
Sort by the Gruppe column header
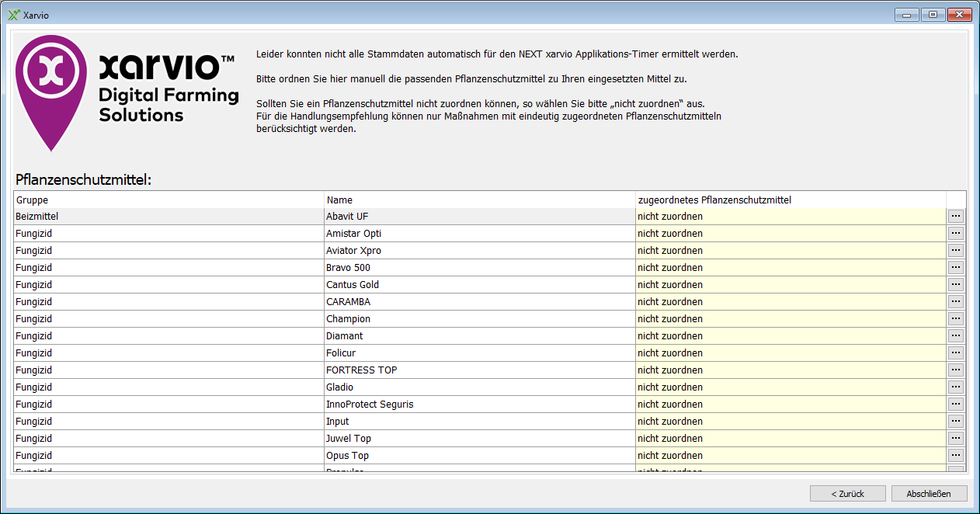point(169,200)
